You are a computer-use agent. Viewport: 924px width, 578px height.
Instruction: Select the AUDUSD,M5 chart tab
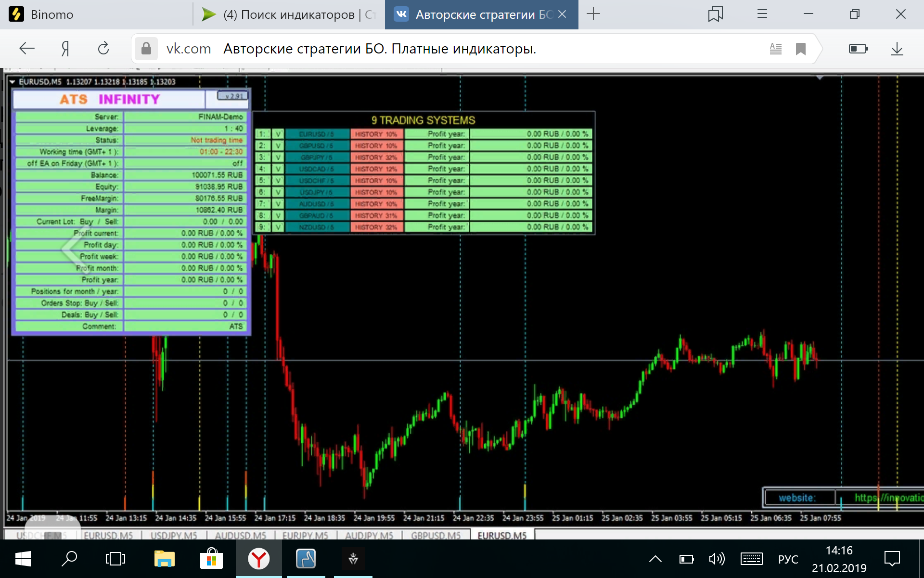[x=240, y=535]
